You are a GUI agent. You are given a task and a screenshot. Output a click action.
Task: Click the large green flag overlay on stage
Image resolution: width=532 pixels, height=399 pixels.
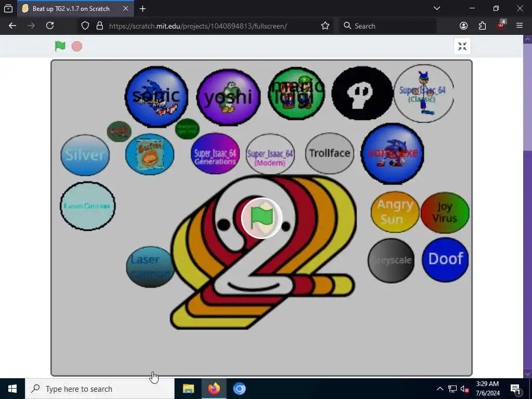tap(262, 218)
